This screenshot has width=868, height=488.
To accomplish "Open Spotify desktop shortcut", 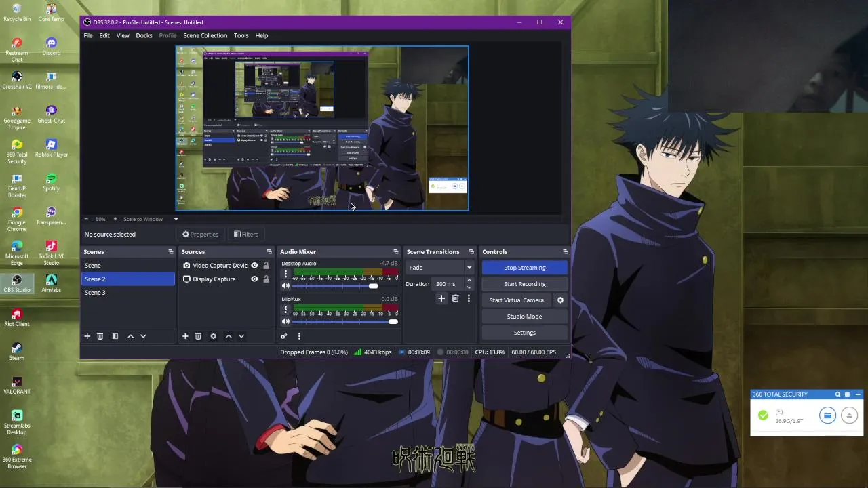I will [51, 182].
